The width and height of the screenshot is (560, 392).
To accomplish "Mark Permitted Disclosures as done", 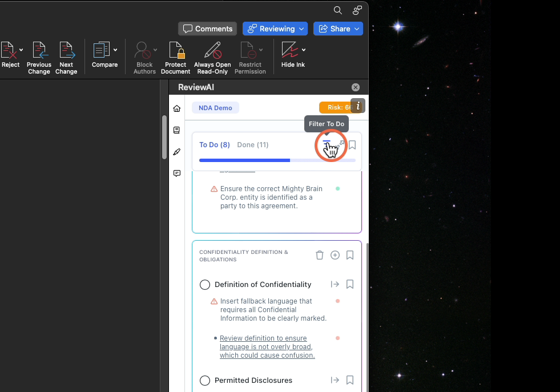I will pos(205,381).
